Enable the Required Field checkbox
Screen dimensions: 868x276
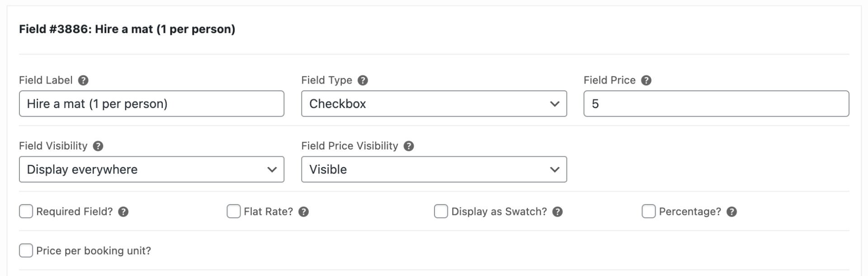[x=26, y=211]
